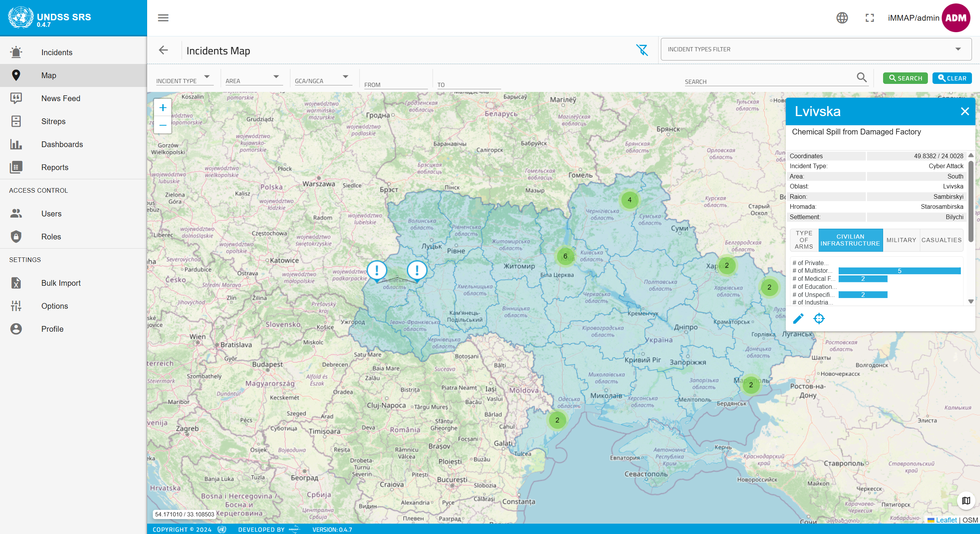Enter fullscreen using the expand icon
Image resolution: width=980 pixels, height=534 pixels.
coord(869,18)
